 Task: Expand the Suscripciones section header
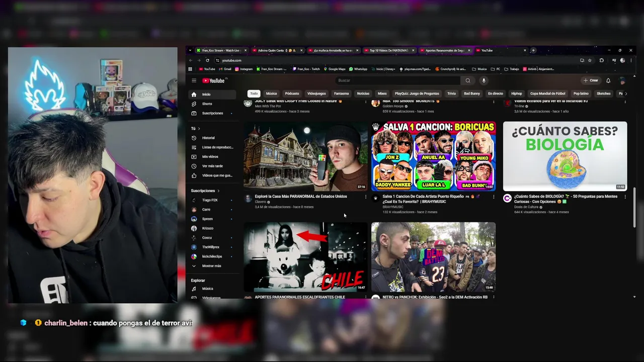(205, 191)
